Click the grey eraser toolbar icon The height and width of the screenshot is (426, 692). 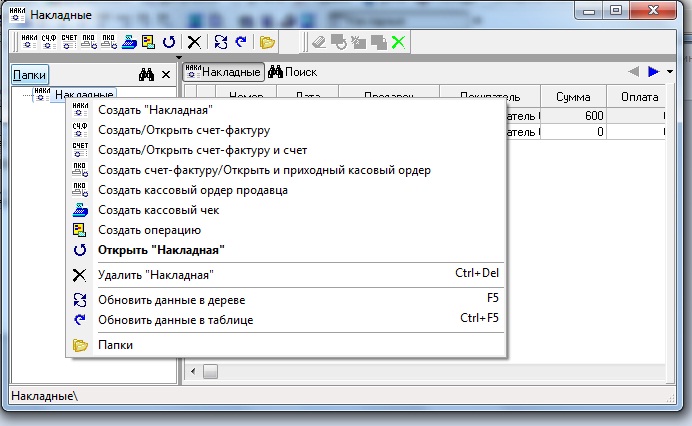[319, 42]
